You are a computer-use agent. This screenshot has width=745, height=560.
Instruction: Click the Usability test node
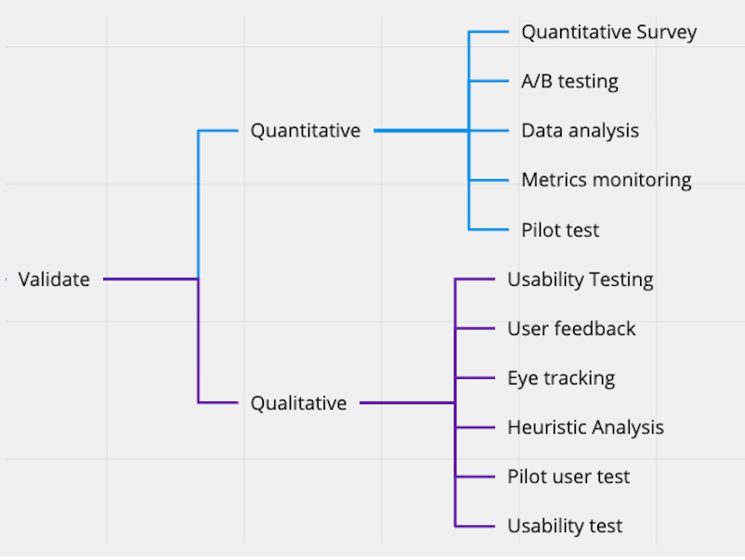(565, 526)
